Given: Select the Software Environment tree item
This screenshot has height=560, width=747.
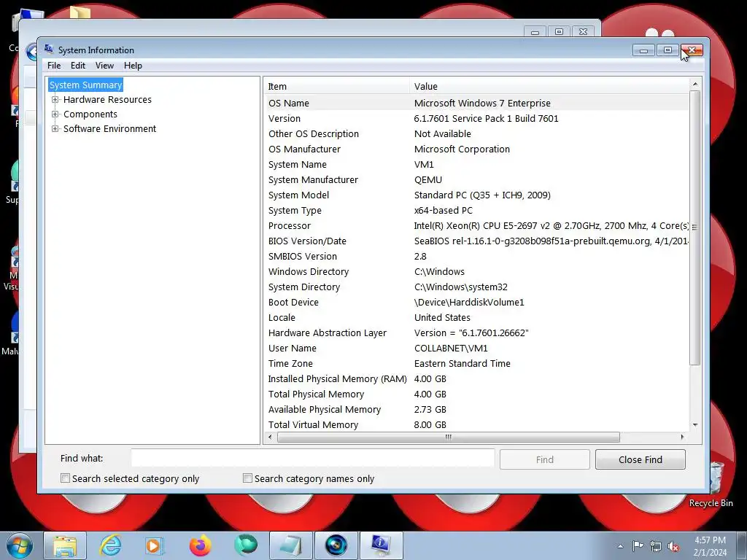Looking at the screenshot, I should (x=109, y=128).
